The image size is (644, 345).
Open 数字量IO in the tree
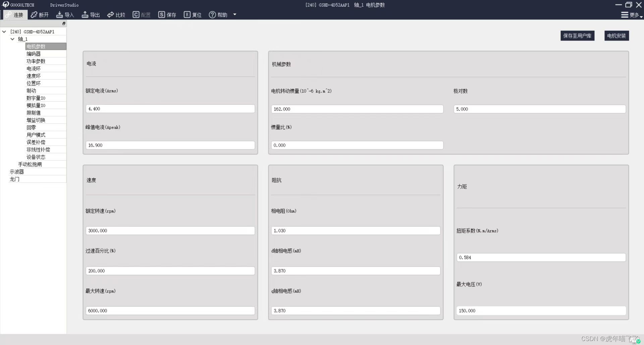click(46, 98)
